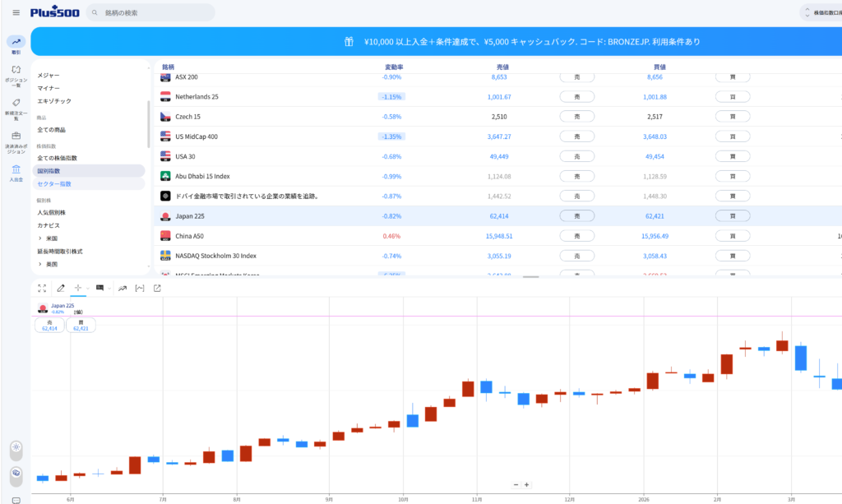Open the hamburger menu beside the Plus500 logo
Viewport: 842px width, 504px height.
coord(16,12)
